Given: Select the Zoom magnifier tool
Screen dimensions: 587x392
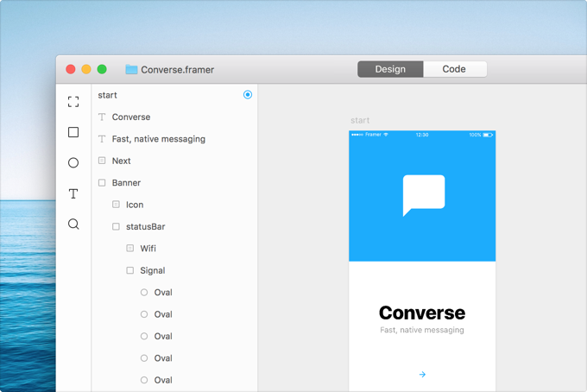Looking at the screenshot, I should (x=73, y=224).
